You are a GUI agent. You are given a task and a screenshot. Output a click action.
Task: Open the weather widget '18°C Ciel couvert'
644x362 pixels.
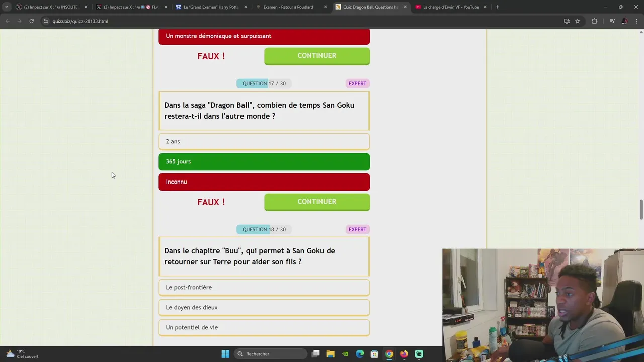22,354
